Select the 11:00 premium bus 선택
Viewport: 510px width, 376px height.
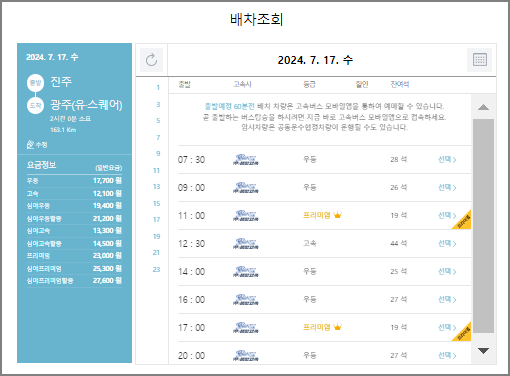pos(447,216)
